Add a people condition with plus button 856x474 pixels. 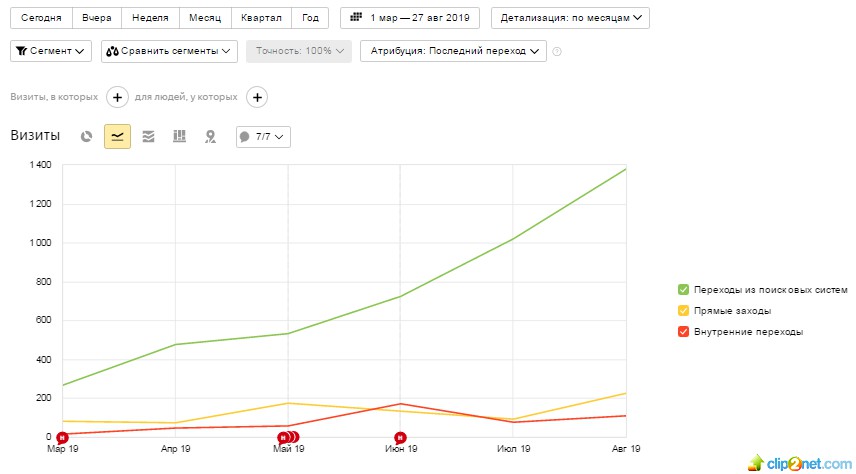(x=257, y=97)
